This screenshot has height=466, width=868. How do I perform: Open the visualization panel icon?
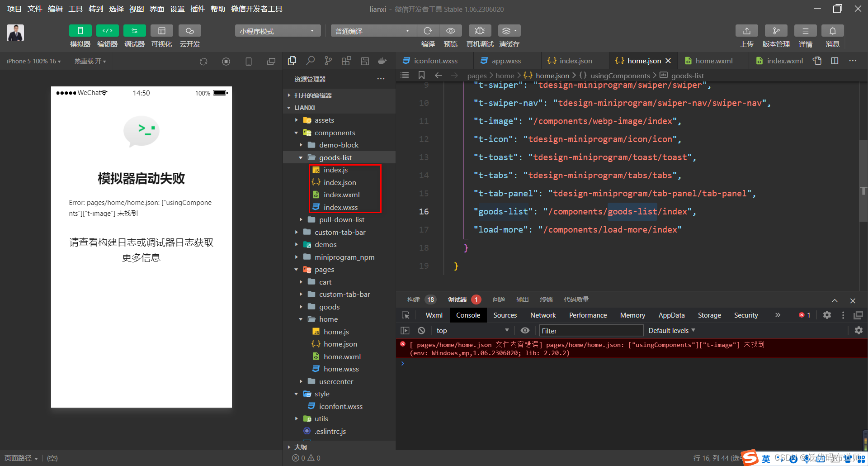pyautogui.click(x=161, y=31)
